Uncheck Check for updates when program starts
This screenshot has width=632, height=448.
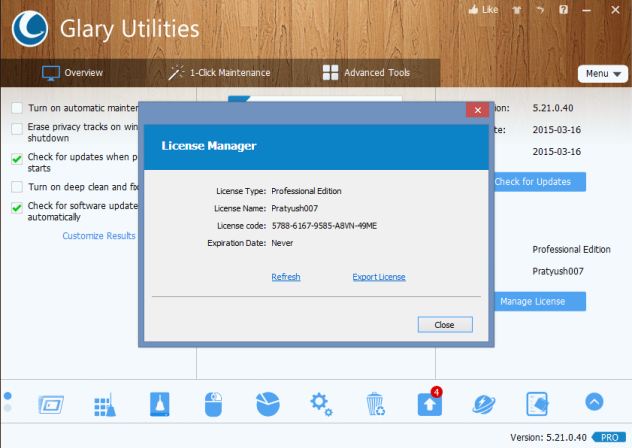(17, 159)
